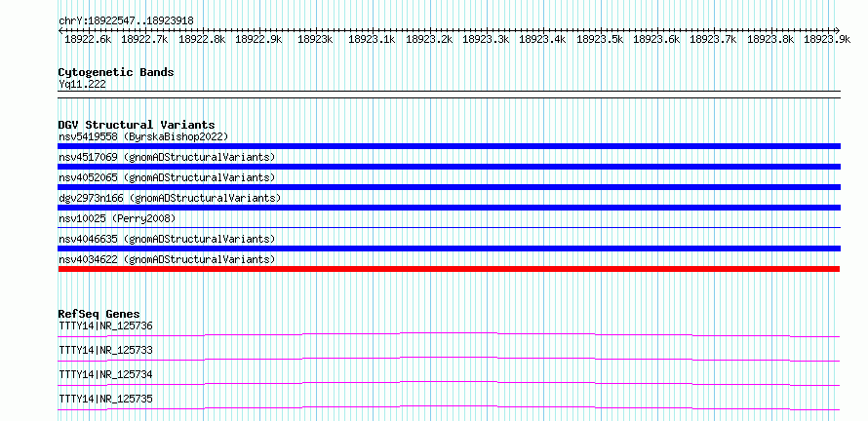Click the Cytogenetic Bands track title
This screenshot has width=868, height=421.
click(x=116, y=72)
